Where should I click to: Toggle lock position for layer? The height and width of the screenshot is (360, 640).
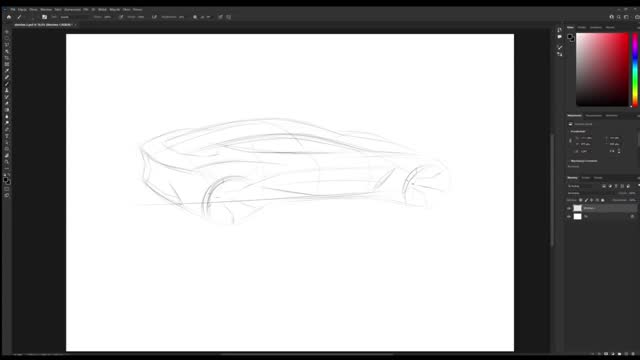click(592, 200)
